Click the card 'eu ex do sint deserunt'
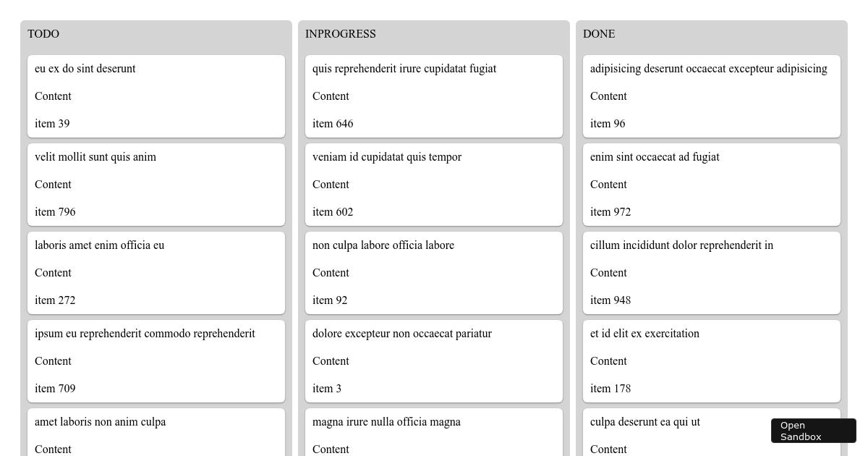The height and width of the screenshot is (456, 868). pyautogui.click(x=156, y=96)
